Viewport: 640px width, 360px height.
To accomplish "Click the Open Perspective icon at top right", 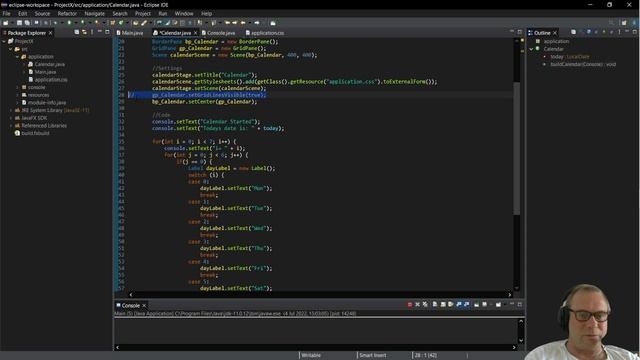I will tap(624, 23).
